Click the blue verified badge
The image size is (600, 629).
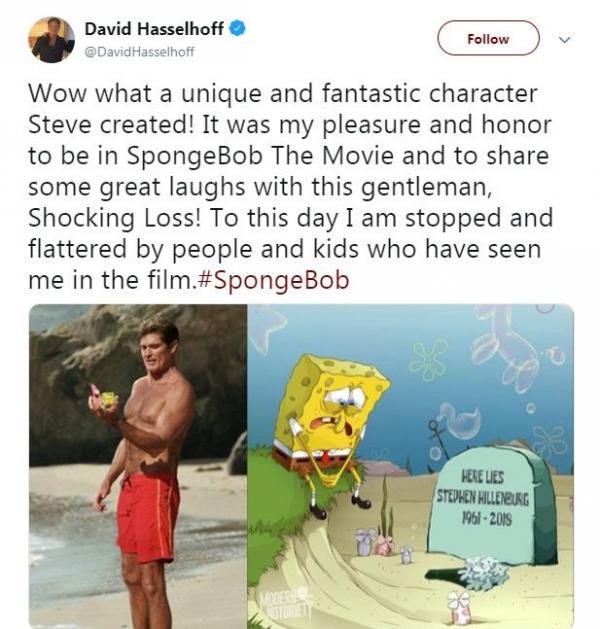237,29
